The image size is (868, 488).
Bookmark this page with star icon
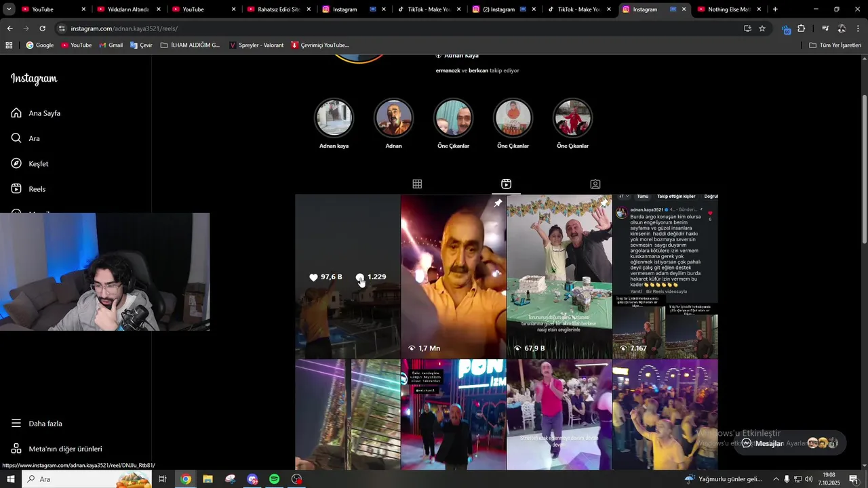[762, 28]
